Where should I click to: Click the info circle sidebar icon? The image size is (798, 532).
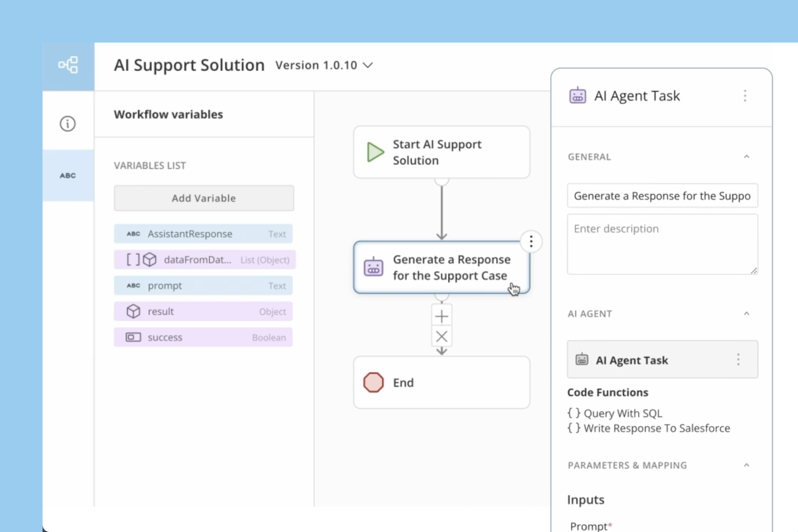(x=68, y=124)
